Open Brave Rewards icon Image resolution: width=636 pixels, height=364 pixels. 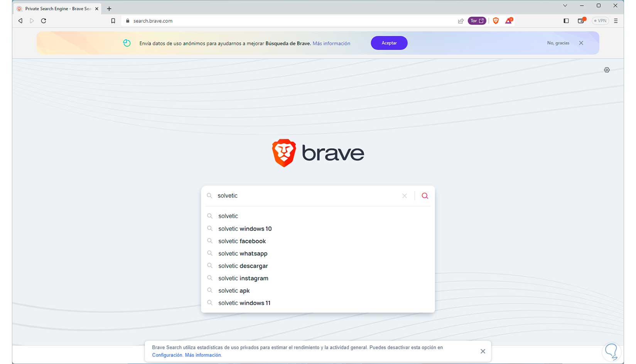point(509,20)
